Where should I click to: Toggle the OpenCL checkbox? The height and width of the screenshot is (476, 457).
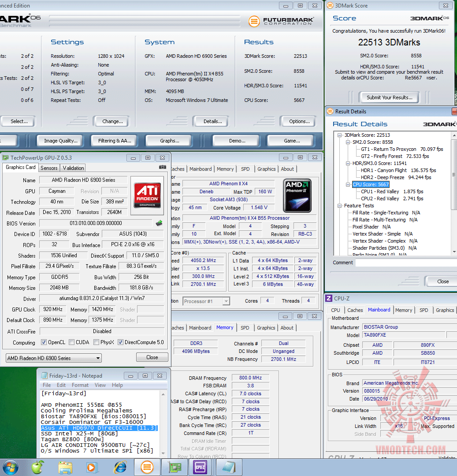click(44, 342)
